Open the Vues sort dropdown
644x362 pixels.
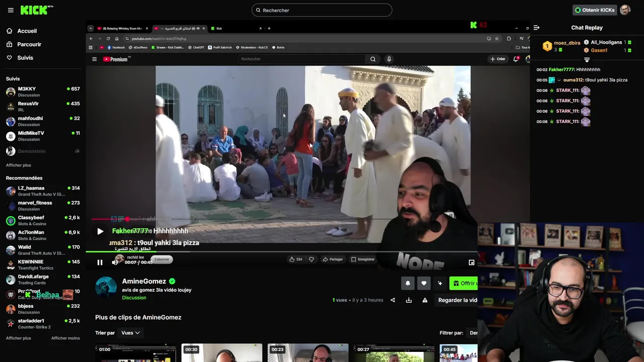click(130, 333)
